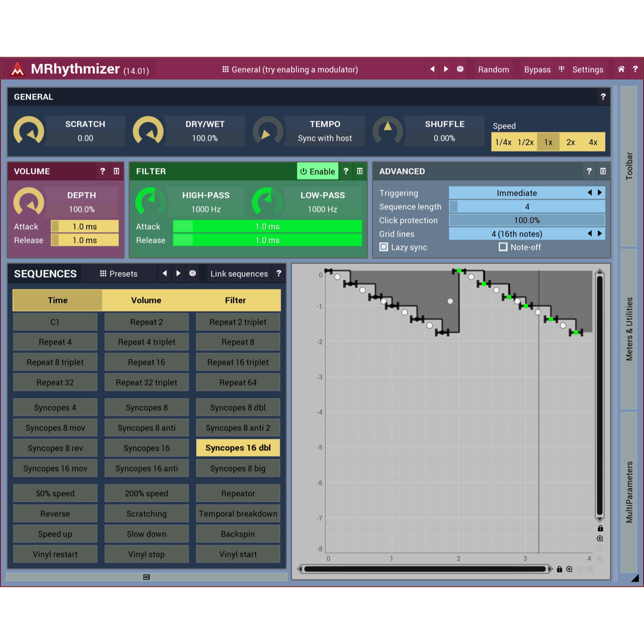Open the General preset selector

[290, 69]
